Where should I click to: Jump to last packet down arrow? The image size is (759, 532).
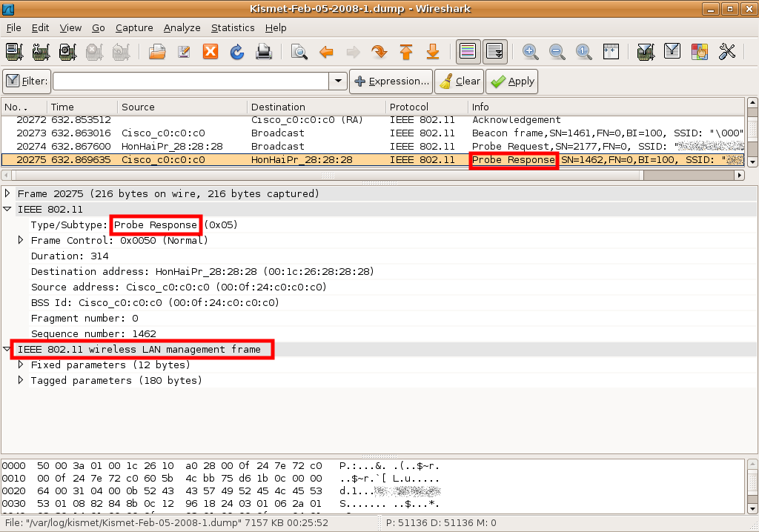[x=432, y=51]
